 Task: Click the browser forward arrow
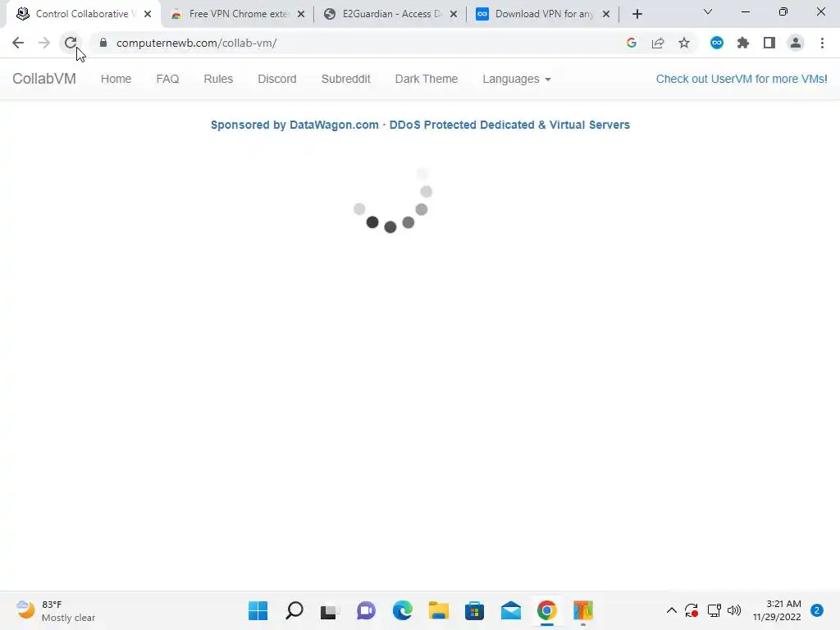pos(44,43)
